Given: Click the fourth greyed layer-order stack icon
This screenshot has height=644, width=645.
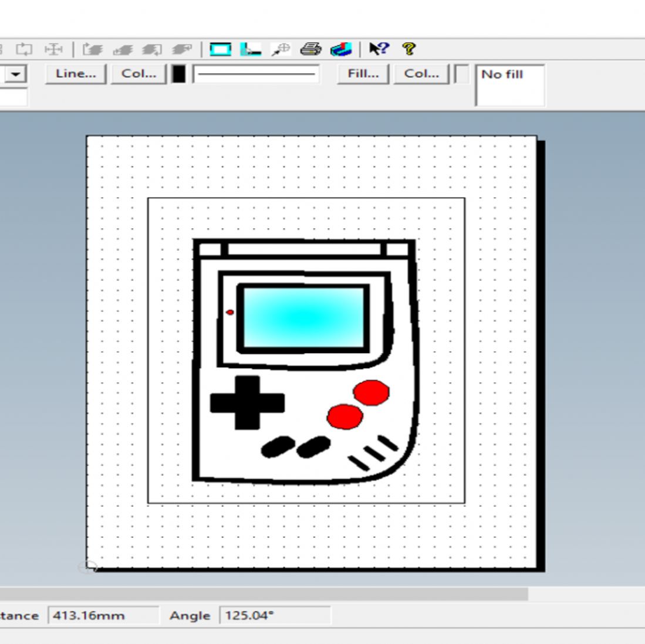Looking at the screenshot, I should coord(181,50).
